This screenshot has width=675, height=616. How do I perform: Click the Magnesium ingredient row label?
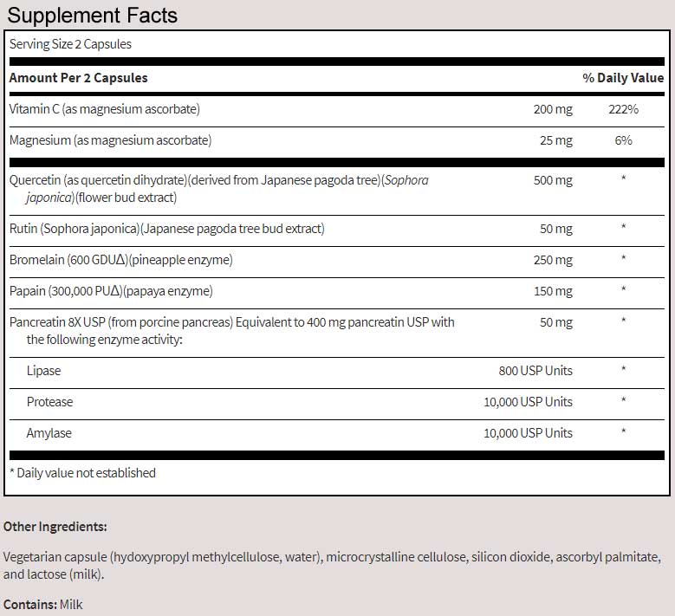pos(110,140)
